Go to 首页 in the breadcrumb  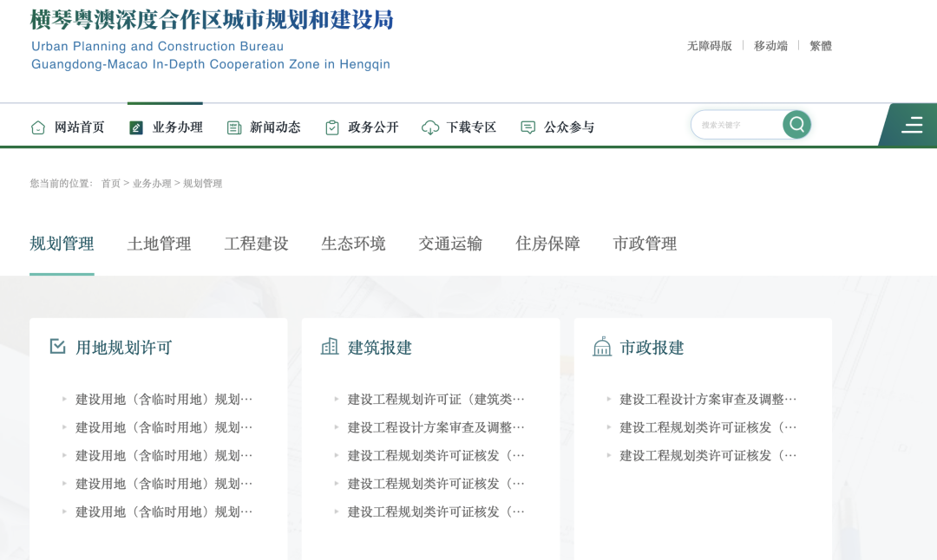(111, 184)
